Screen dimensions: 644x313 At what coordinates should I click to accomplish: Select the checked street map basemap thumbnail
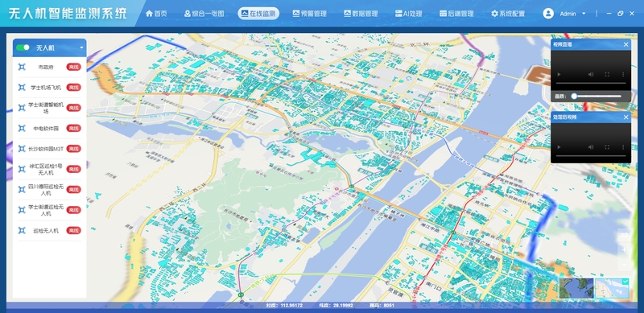(612, 288)
